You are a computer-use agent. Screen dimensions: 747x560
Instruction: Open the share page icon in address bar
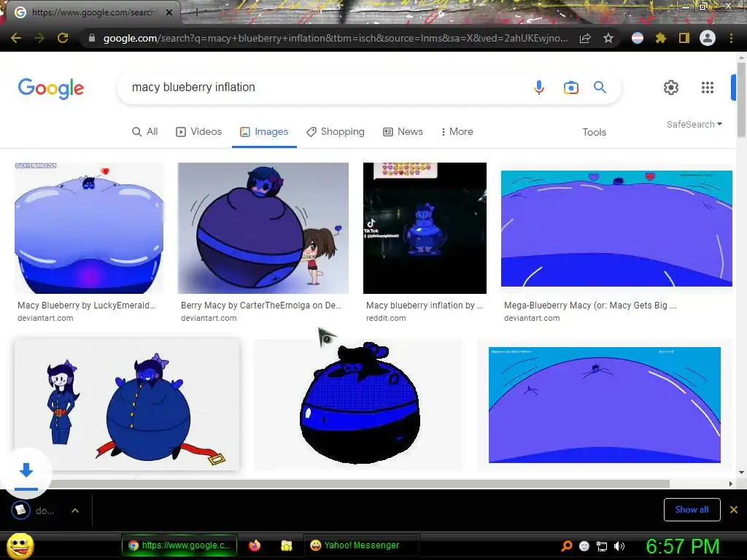coord(585,38)
